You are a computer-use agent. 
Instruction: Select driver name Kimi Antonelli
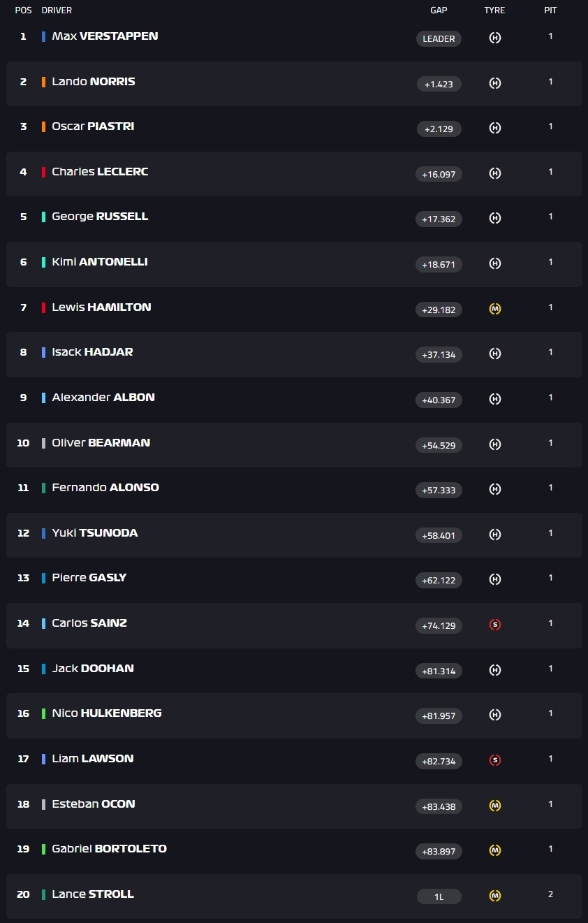(x=100, y=262)
